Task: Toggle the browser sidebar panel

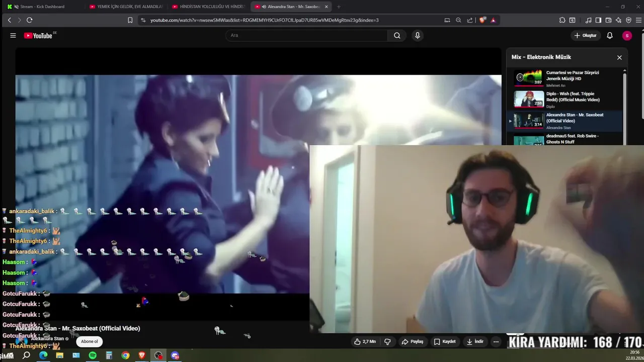Action: (x=598, y=20)
